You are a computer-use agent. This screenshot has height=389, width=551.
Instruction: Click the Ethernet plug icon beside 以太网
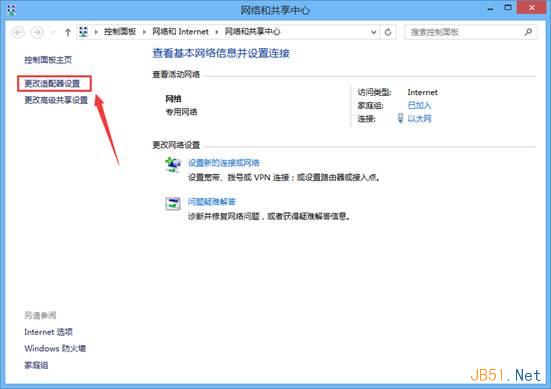[x=400, y=118]
